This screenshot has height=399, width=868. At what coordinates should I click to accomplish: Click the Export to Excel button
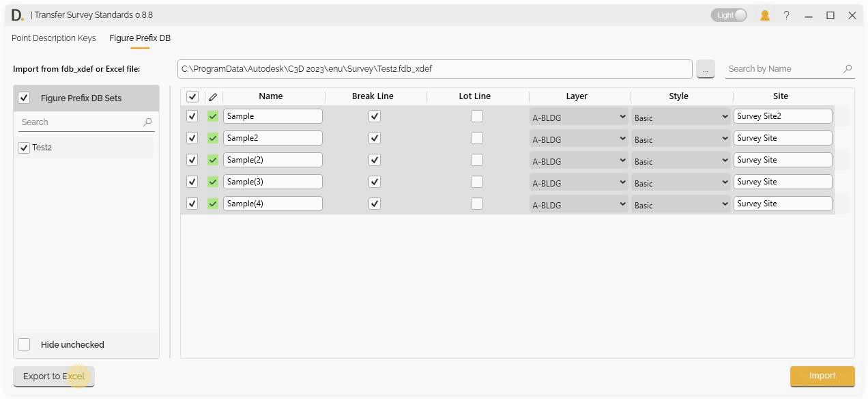[x=53, y=376]
